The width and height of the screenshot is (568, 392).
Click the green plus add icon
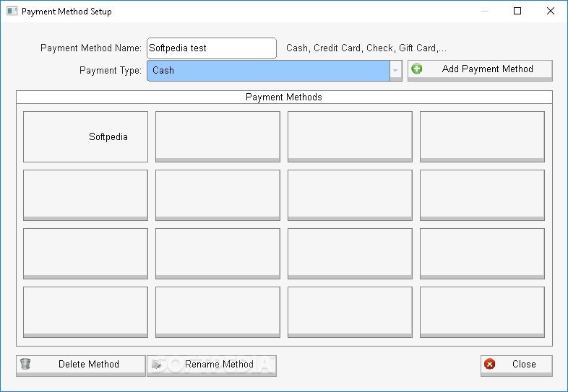click(417, 69)
